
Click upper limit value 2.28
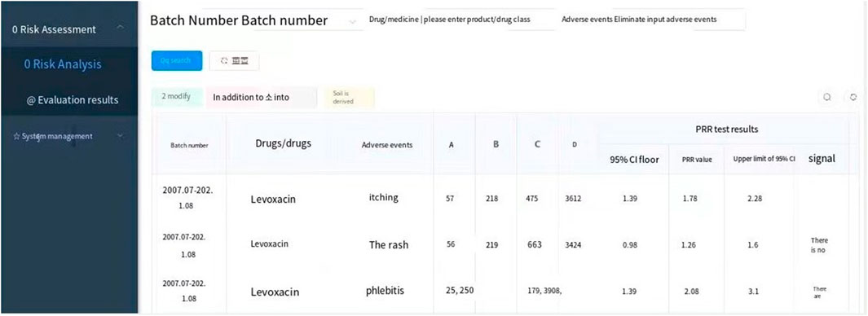755,200
